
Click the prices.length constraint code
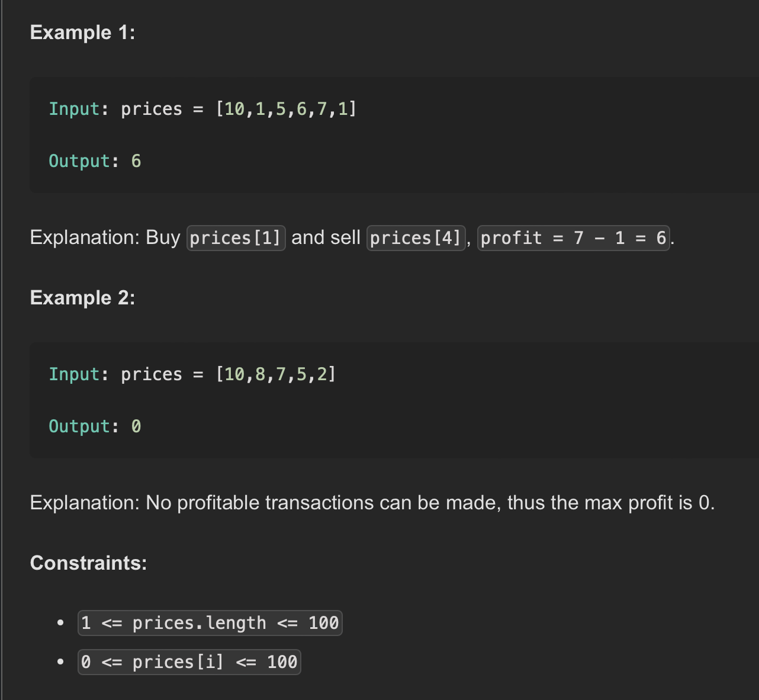[210, 623]
